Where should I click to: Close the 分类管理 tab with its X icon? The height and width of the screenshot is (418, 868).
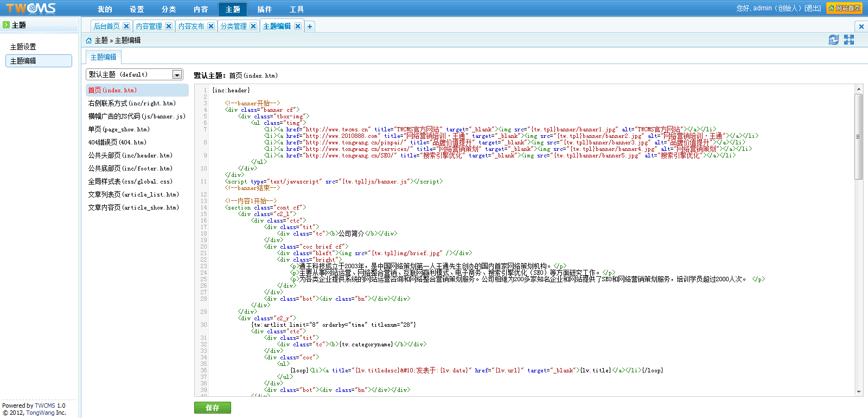[x=253, y=26]
